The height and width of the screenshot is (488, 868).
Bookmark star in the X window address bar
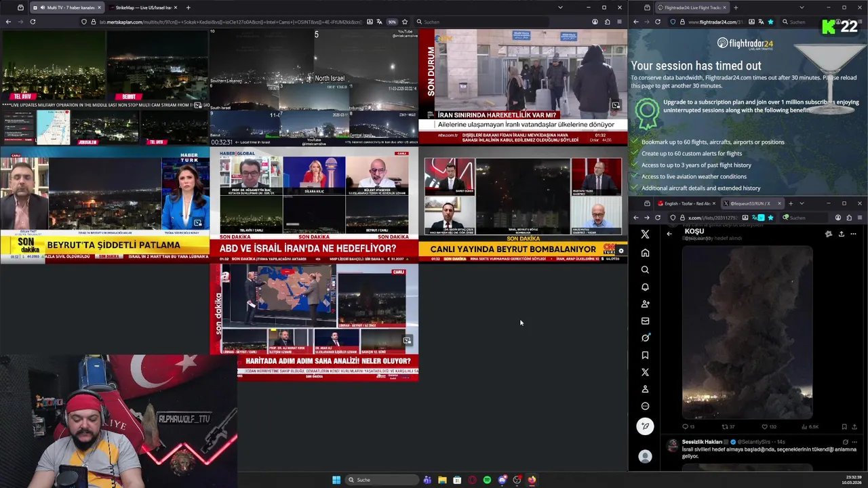click(770, 218)
